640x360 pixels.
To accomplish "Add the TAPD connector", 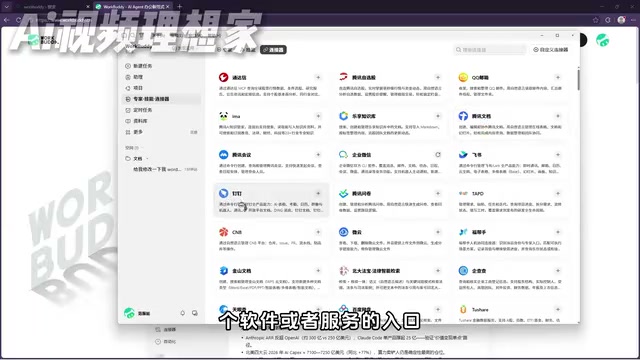I will coord(558,193).
